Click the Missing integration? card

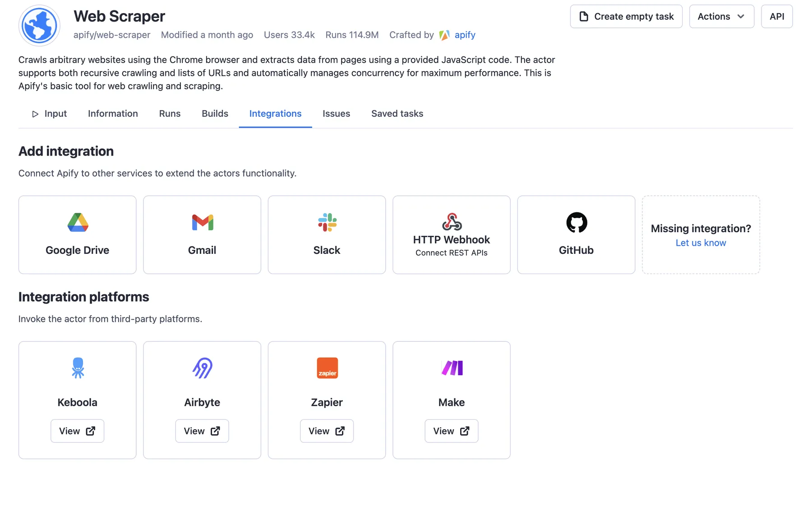[x=701, y=234]
